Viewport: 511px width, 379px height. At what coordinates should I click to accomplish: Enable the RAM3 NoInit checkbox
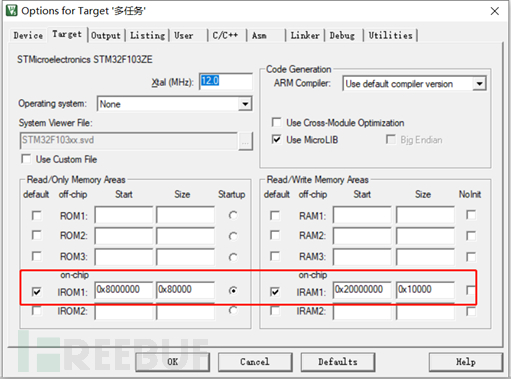click(x=471, y=257)
